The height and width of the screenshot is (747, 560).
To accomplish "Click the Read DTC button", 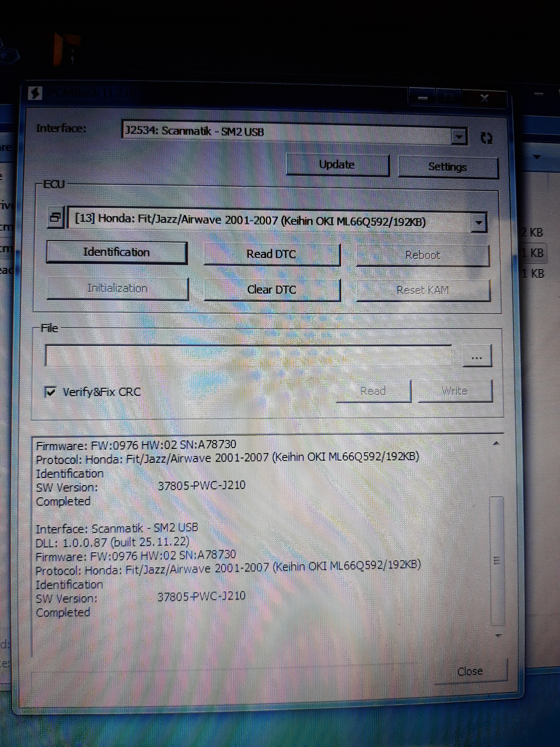I will click(x=271, y=254).
